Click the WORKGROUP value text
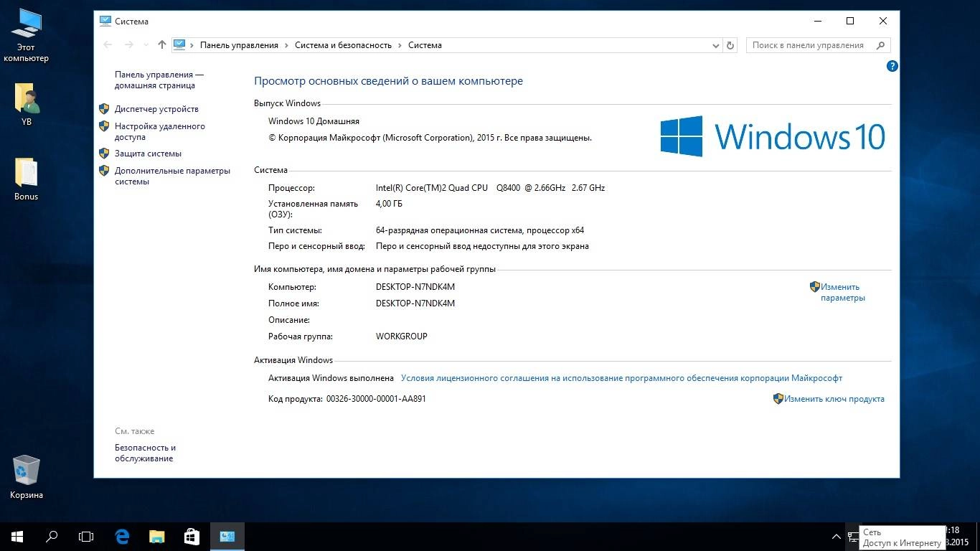 401,336
